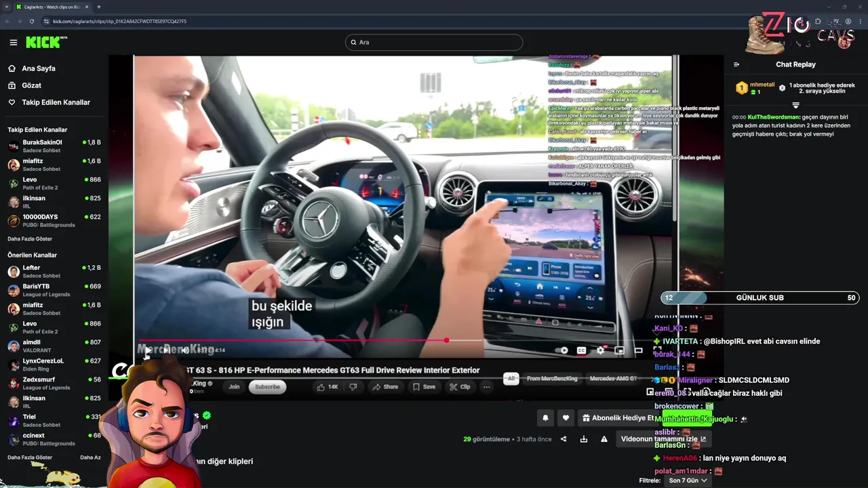Download the clip
Image resolution: width=868 pixels, height=488 pixels.
[584, 439]
